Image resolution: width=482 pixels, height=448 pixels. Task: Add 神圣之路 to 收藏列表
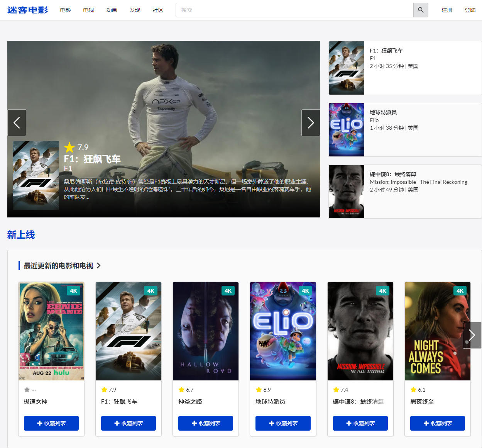[x=206, y=423]
